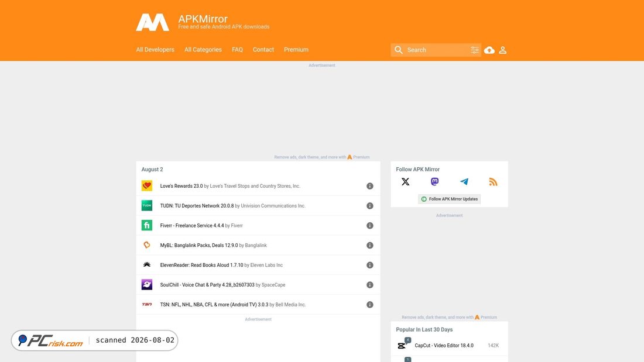Click the APKMirror site title text

(x=203, y=19)
